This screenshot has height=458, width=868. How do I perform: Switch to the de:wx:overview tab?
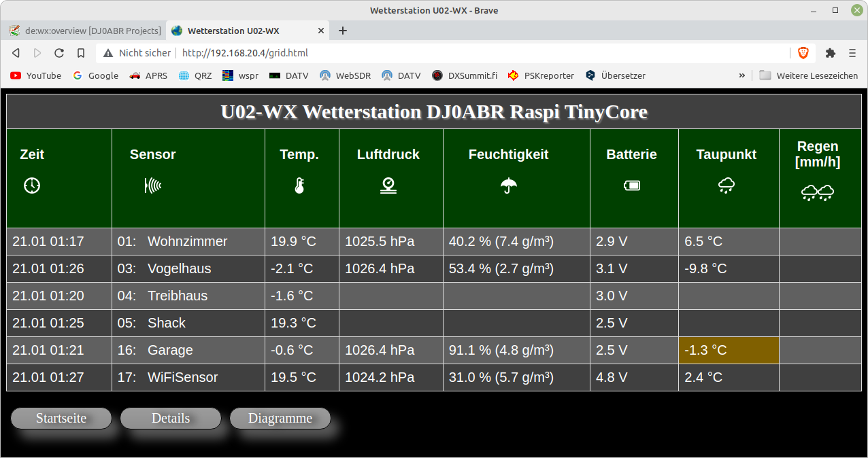coord(85,31)
